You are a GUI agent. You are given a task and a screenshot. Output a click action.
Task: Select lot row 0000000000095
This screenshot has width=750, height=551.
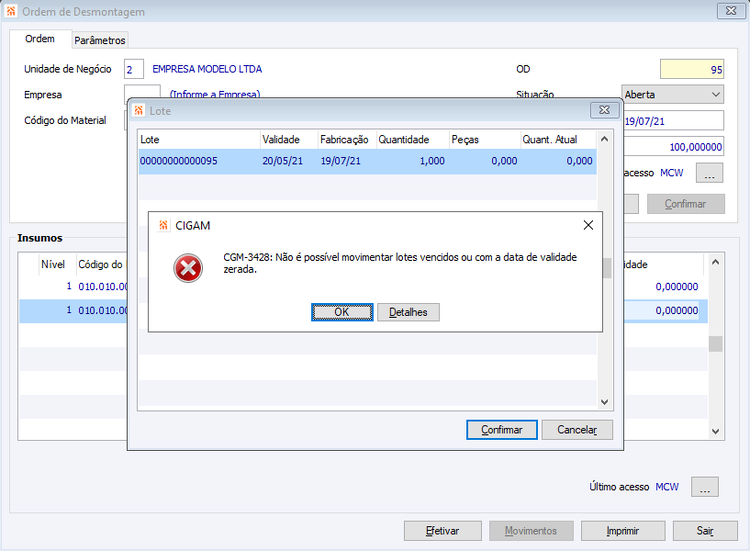[367, 161]
